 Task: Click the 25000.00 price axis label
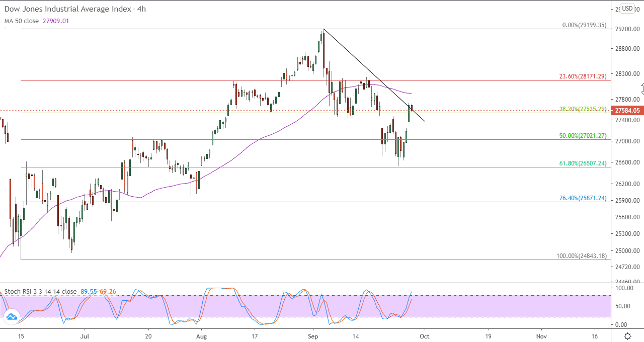627,251
